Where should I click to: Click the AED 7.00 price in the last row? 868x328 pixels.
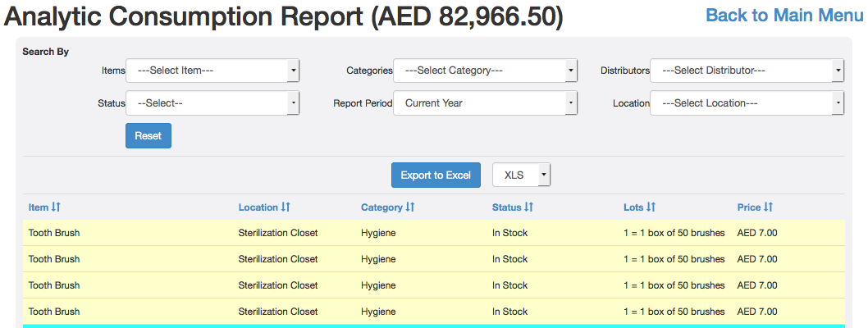tap(757, 312)
